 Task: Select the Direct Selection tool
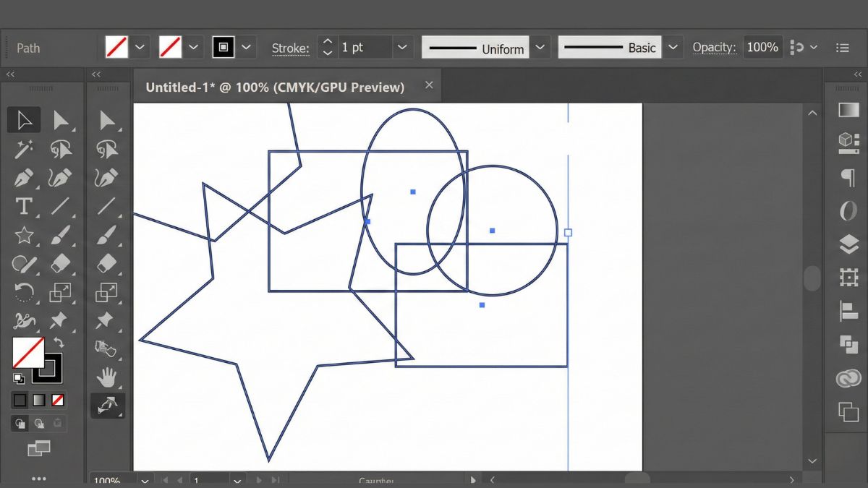point(61,119)
